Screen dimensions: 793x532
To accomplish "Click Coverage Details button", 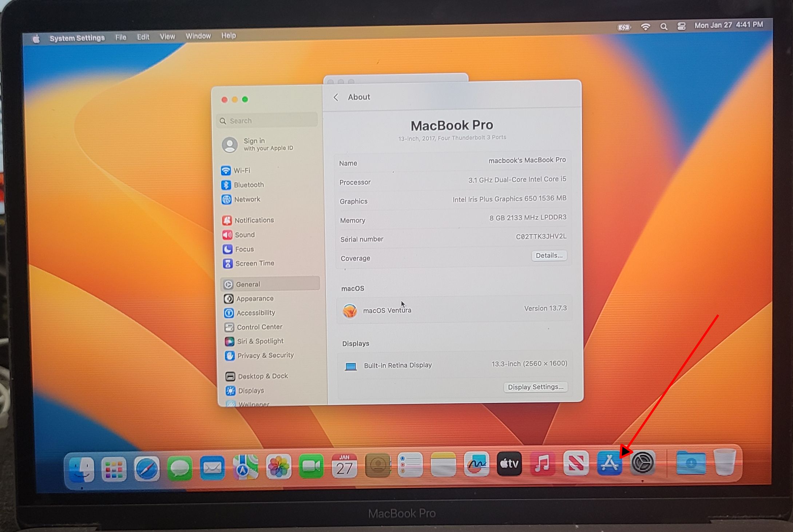I will click(x=548, y=255).
